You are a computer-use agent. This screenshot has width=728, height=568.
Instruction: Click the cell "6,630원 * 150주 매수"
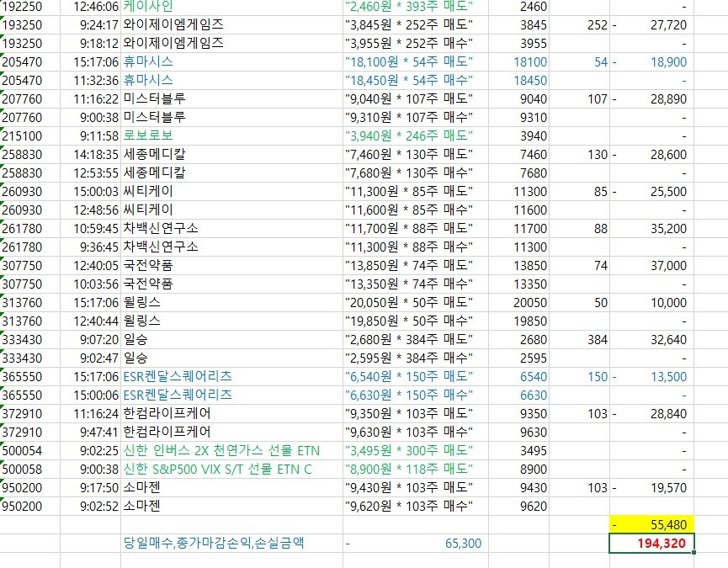click(x=416, y=395)
